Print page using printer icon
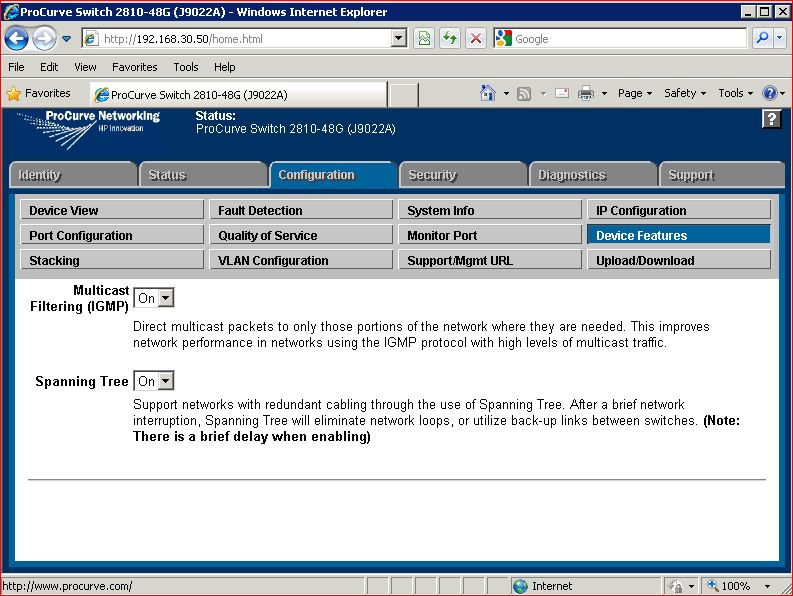 (x=586, y=93)
